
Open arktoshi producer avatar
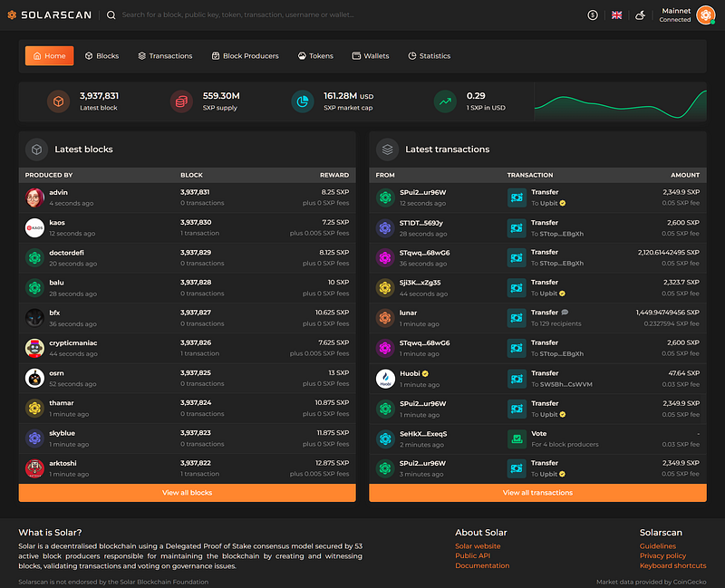click(34, 468)
